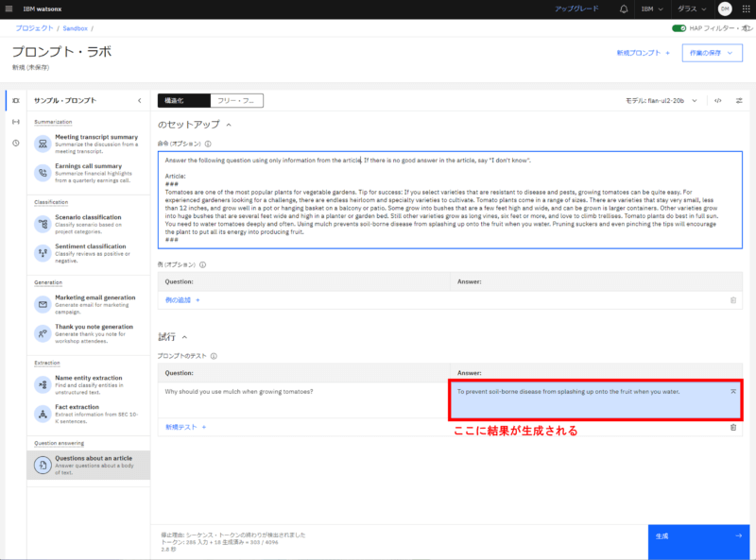Toggle the HAP フィルター switch
Viewport: 756px width, 560px height.
[x=679, y=28]
